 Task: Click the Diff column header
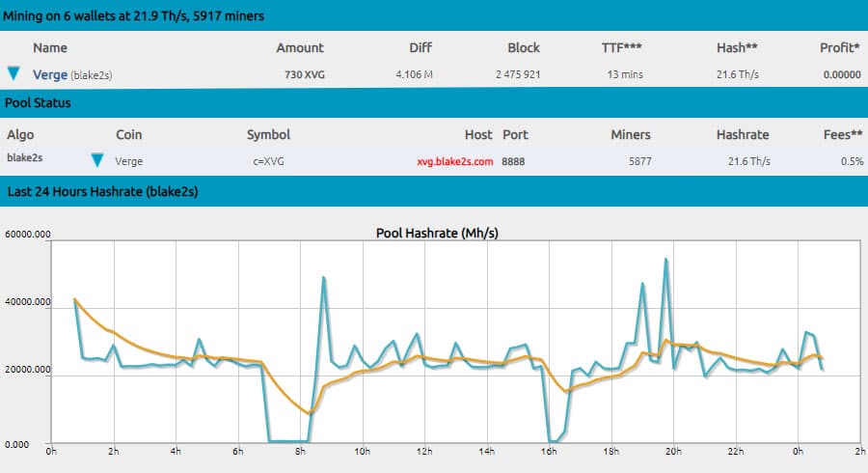point(421,47)
